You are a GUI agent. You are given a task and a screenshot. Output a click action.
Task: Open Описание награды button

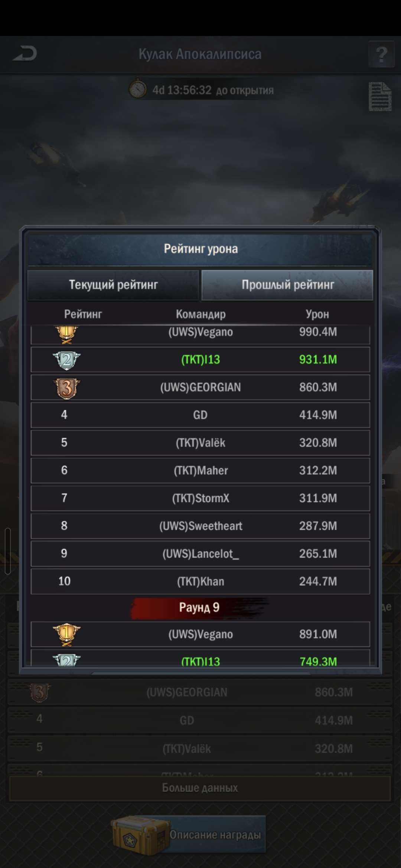coord(215,835)
